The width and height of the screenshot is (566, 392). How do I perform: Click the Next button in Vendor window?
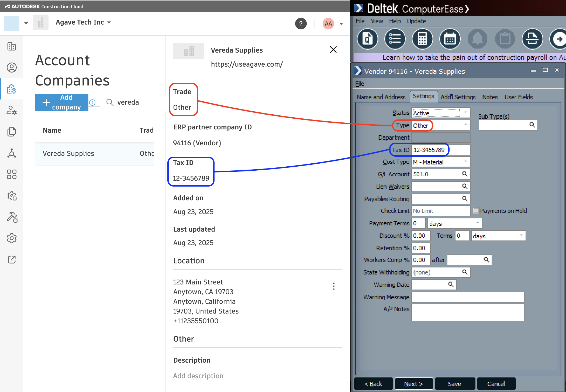pyautogui.click(x=414, y=384)
